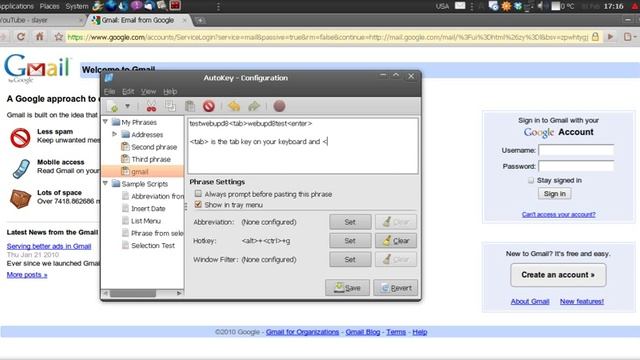
Task: Select the Sample Scripts folder row
Action: pos(142,184)
